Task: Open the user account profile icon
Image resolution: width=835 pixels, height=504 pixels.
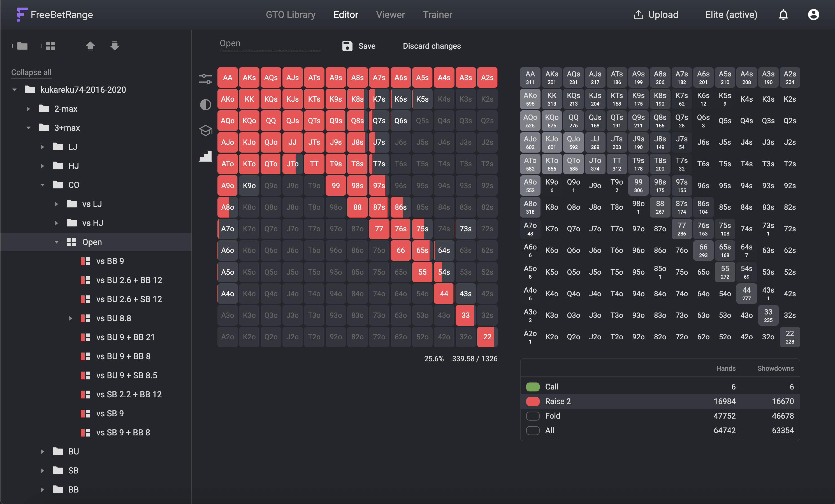Action: coord(813,15)
